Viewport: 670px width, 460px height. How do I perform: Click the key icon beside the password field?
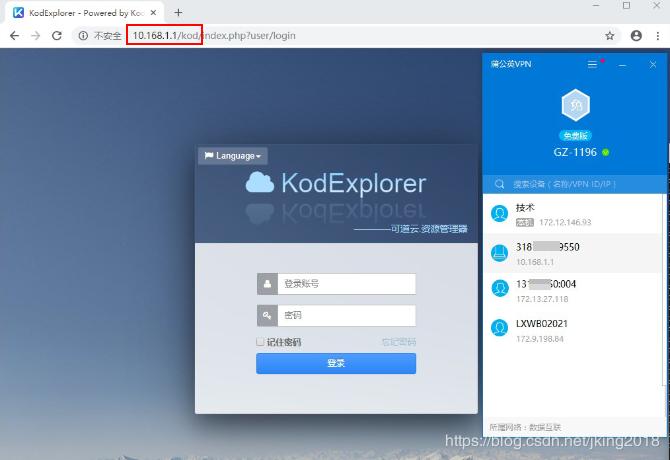click(267, 315)
